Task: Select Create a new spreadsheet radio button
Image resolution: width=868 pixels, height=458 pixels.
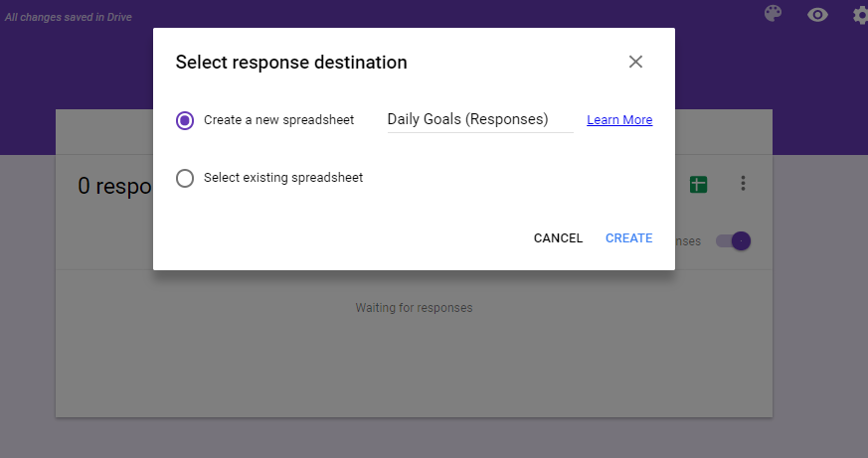Action: click(185, 120)
